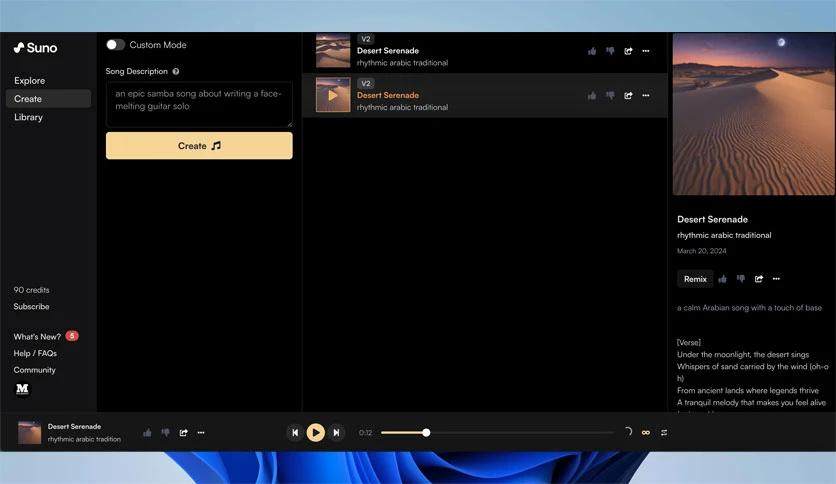Click the large desert cover artwork

(x=753, y=114)
